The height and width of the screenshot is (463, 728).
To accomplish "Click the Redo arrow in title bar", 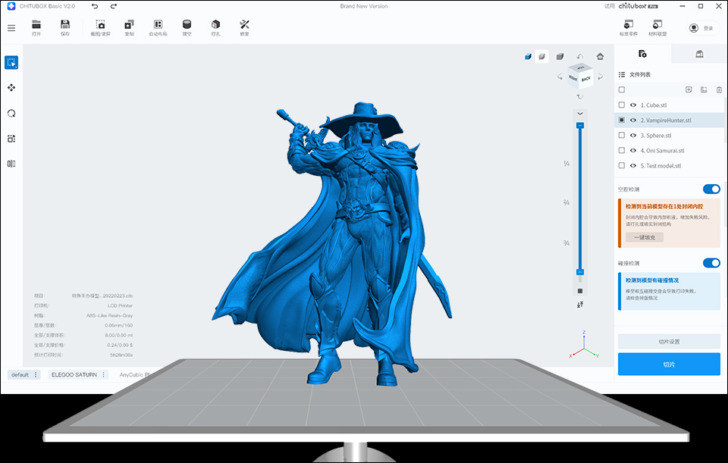I will (x=113, y=6).
